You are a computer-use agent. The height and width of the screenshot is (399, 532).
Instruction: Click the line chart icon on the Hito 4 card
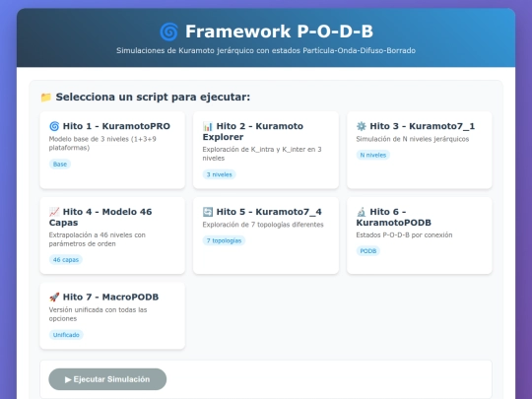tap(54, 212)
